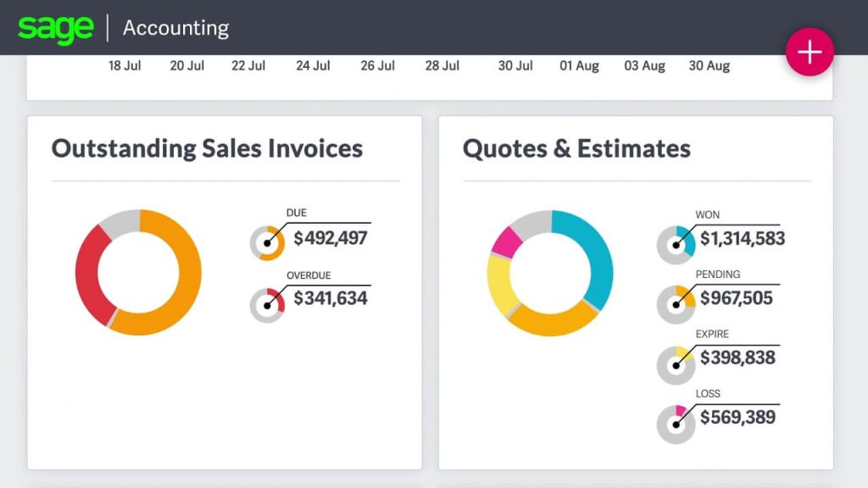Click the 03 Aug axis date
Image resolution: width=868 pixels, height=488 pixels.
point(644,66)
